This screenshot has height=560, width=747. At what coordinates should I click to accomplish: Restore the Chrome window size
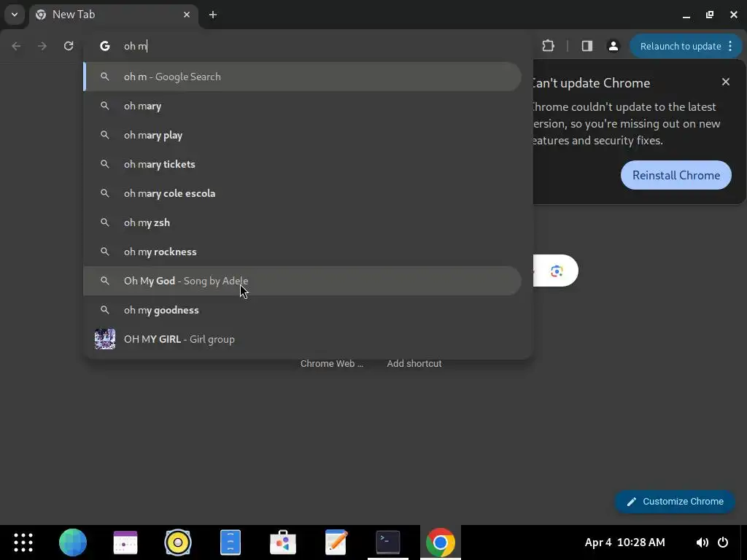click(x=710, y=15)
